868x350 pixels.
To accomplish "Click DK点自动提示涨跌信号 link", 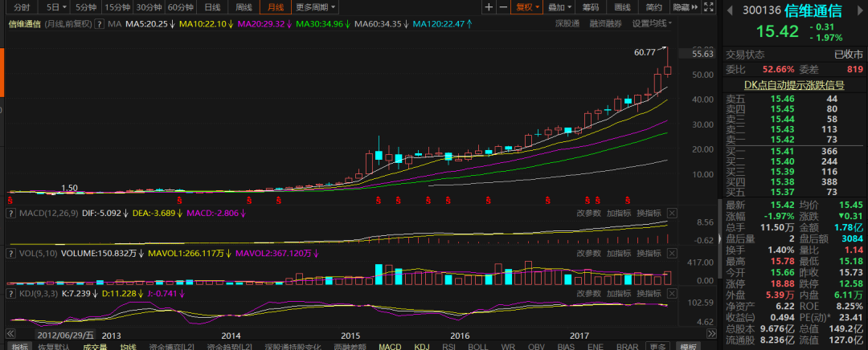I will pyautogui.click(x=794, y=84).
